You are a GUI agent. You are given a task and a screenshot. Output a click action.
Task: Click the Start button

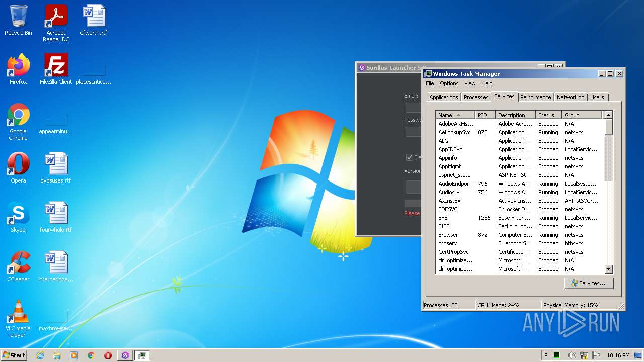(x=14, y=355)
